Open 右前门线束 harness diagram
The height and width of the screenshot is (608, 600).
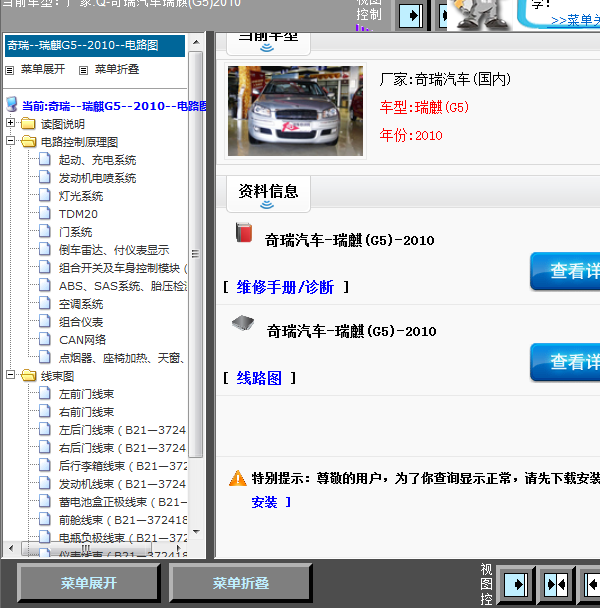tap(86, 412)
